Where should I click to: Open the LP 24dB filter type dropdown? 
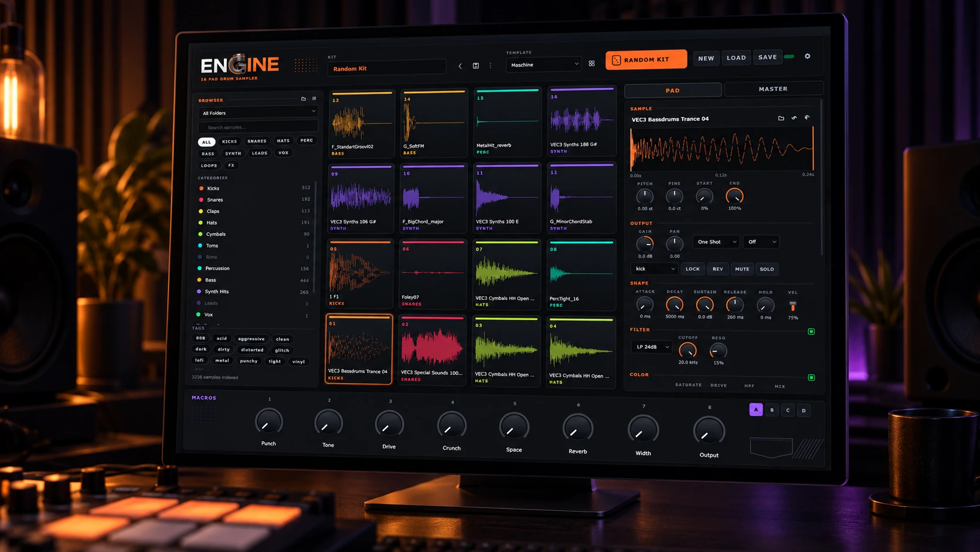point(651,347)
